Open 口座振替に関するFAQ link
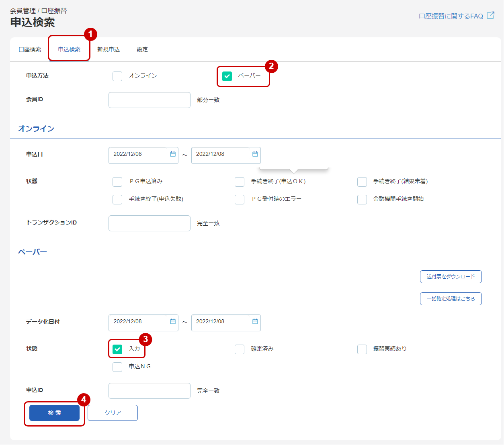This screenshot has width=504, height=445. 451,16
